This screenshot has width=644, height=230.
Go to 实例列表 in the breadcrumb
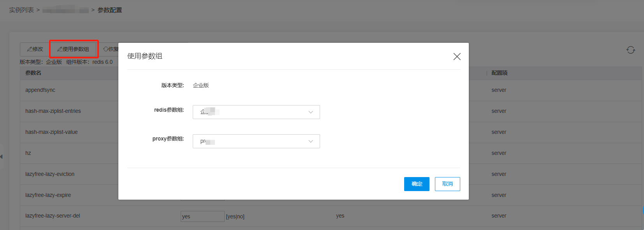pos(21,10)
